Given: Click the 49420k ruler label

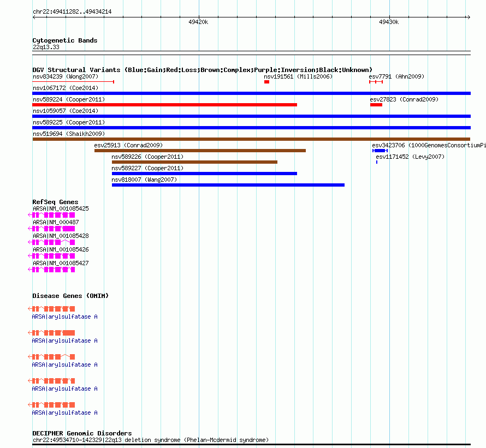Looking at the screenshot, I should 198,22.
